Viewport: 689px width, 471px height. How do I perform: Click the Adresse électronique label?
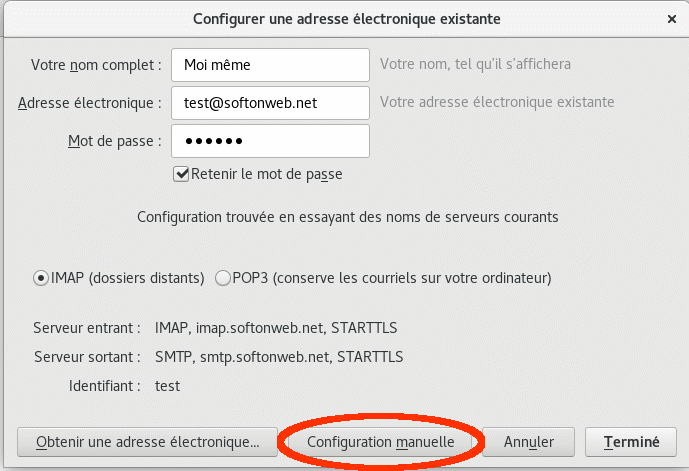[x=90, y=102]
